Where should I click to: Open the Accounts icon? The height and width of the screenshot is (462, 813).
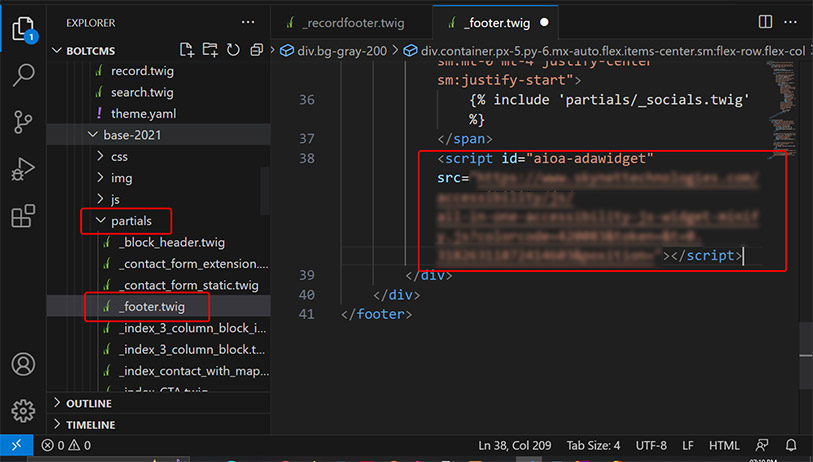(23, 364)
